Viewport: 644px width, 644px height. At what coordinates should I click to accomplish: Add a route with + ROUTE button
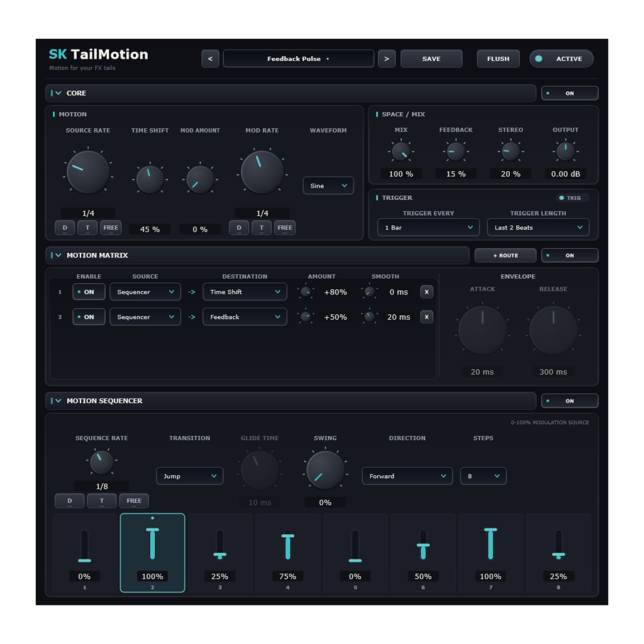point(505,255)
